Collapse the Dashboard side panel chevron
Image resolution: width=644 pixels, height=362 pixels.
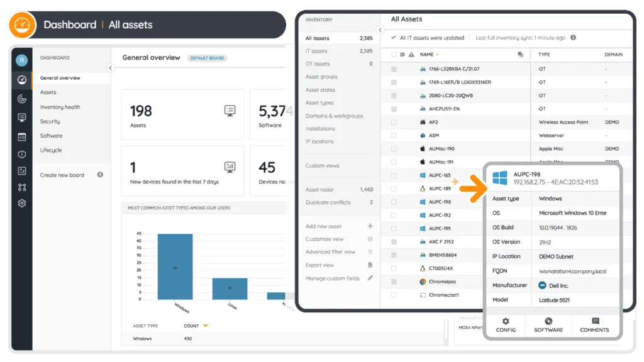point(111,68)
